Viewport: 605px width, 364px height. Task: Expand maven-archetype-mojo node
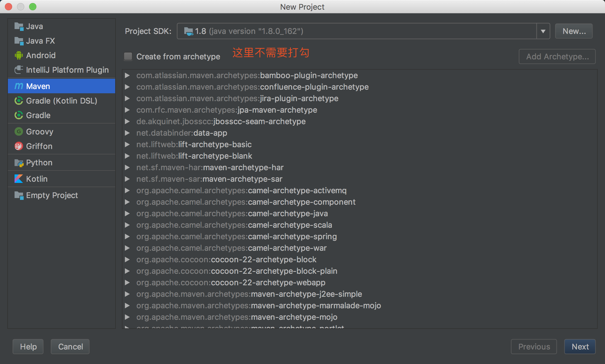point(127,317)
